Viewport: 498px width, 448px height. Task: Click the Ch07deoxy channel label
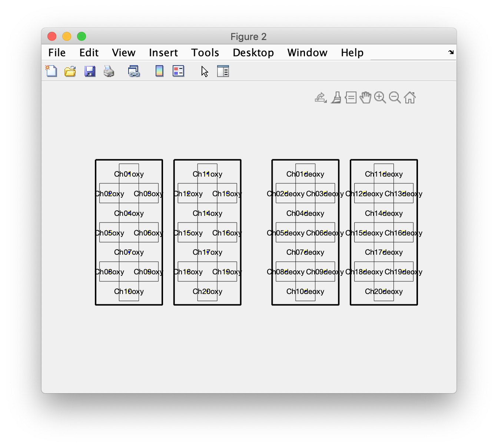coord(305,252)
